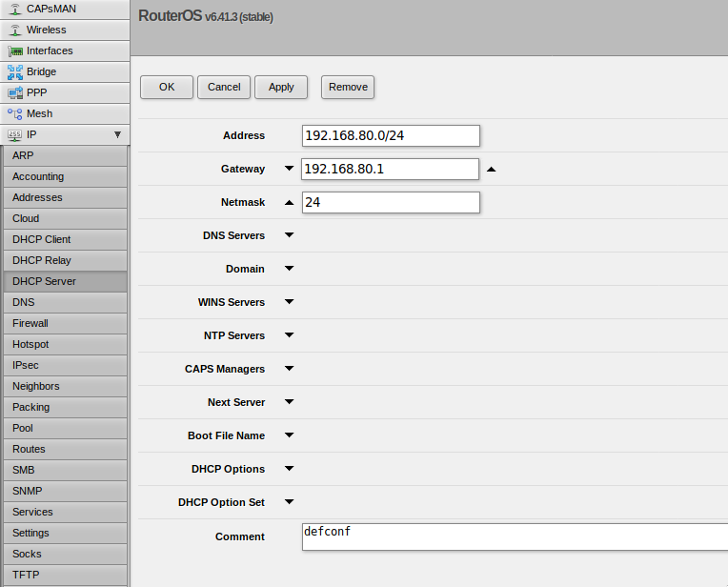This screenshot has height=587, width=728.
Task: Click the Apply button
Action: tap(281, 88)
